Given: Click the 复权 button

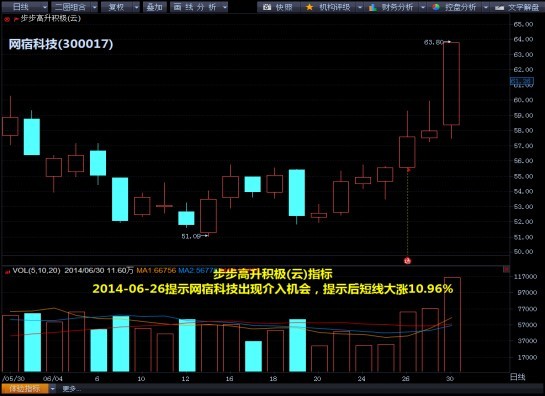Looking at the screenshot, I should tap(117, 7).
